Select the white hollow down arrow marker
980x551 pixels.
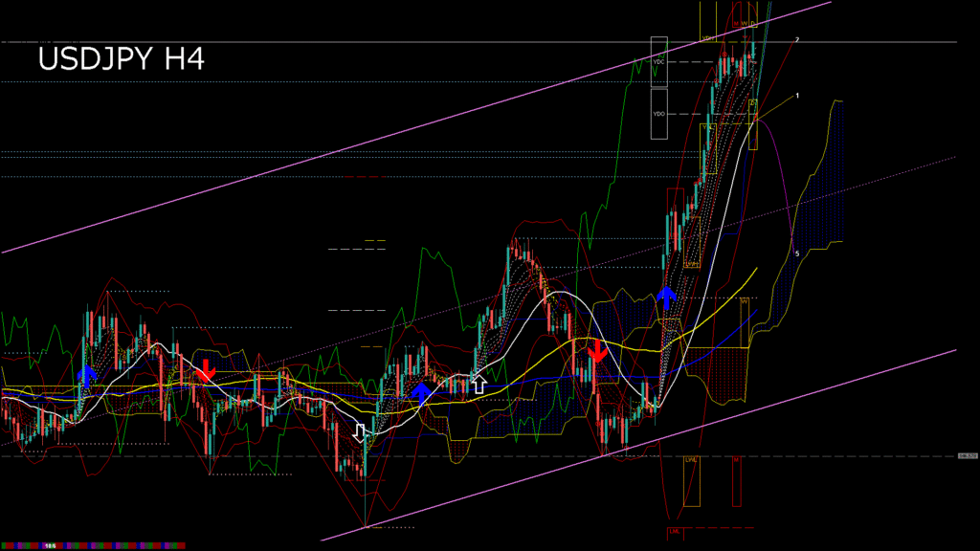[360, 433]
